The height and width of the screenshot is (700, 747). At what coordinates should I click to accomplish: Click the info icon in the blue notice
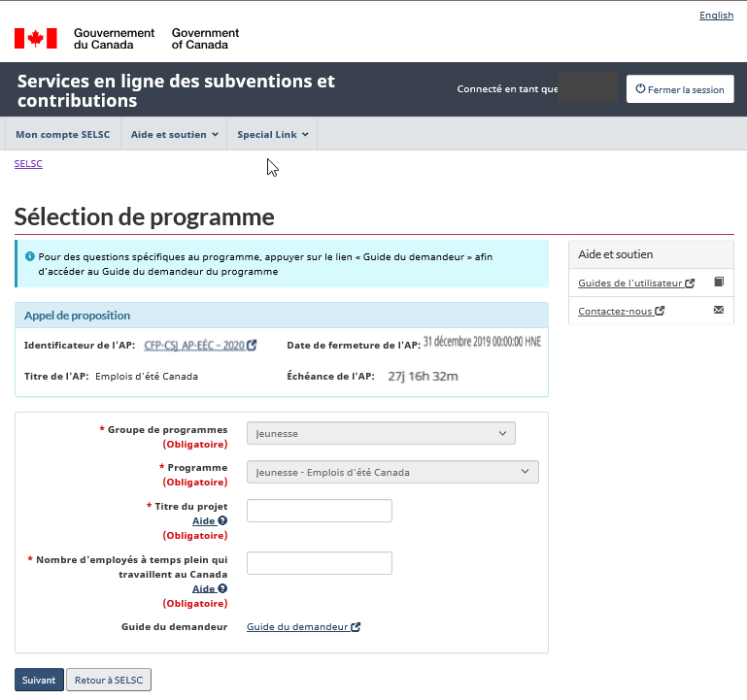(30, 256)
